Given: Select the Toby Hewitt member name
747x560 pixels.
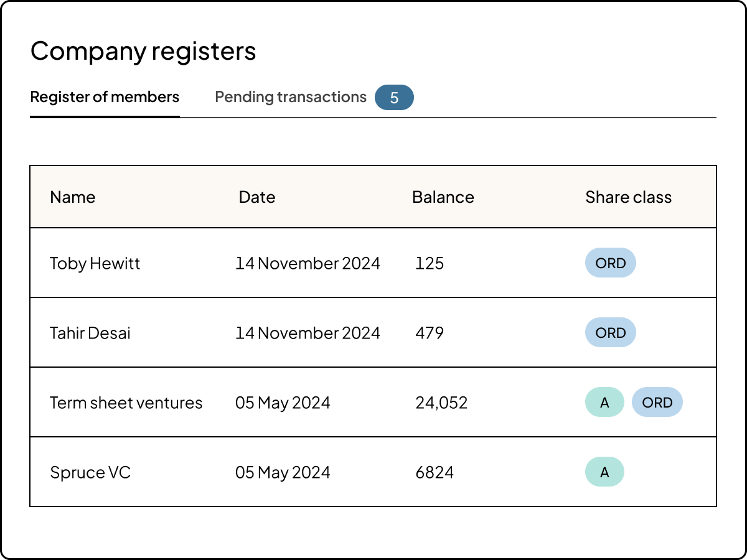Looking at the screenshot, I should tap(95, 263).
